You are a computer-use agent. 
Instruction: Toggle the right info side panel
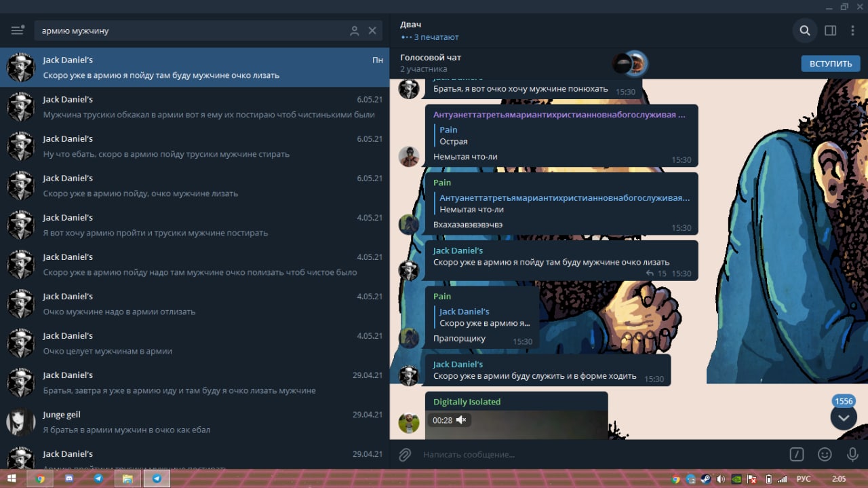830,31
